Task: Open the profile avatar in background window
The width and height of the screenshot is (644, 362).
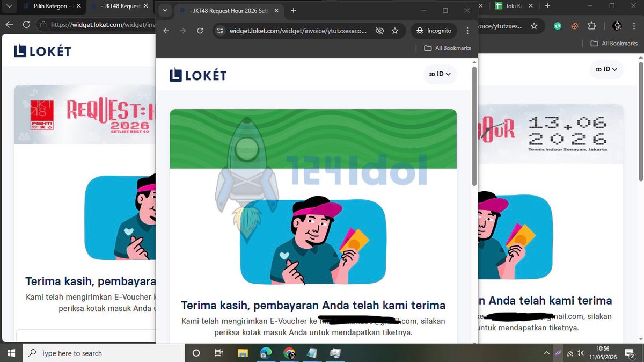Action: point(617,25)
